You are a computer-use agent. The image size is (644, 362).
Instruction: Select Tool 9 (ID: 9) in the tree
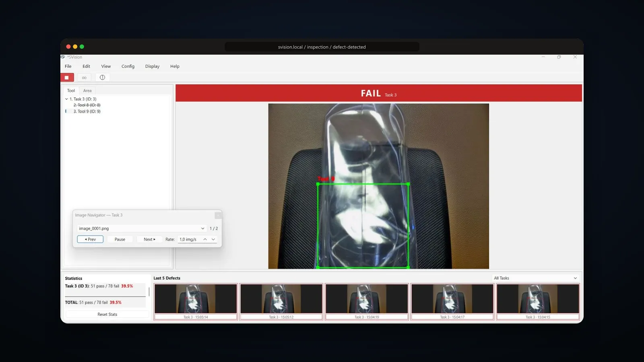point(87,111)
